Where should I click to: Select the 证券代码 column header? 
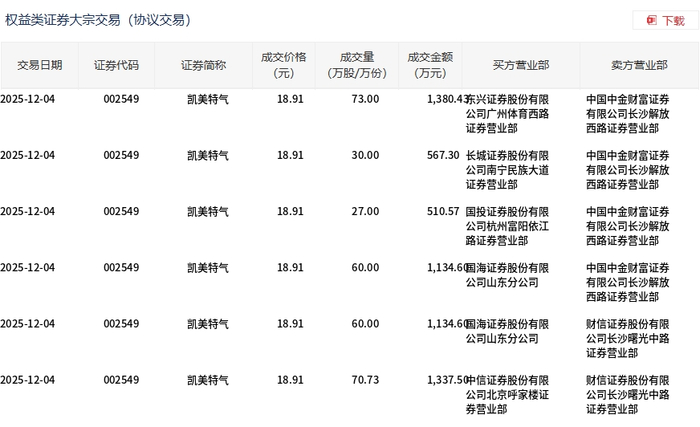pyautogui.click(x=117, y=65)
